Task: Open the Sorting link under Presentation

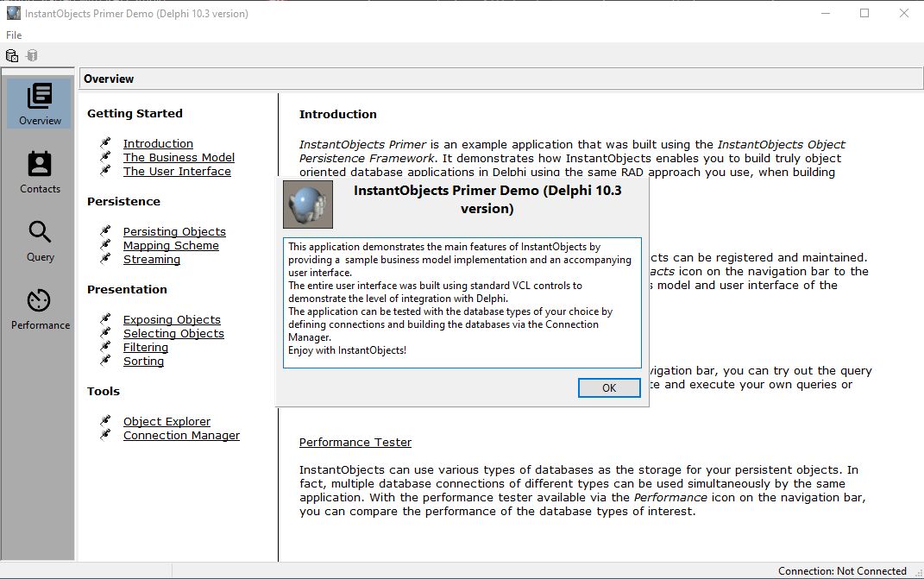Action: [x=143, y=361]
